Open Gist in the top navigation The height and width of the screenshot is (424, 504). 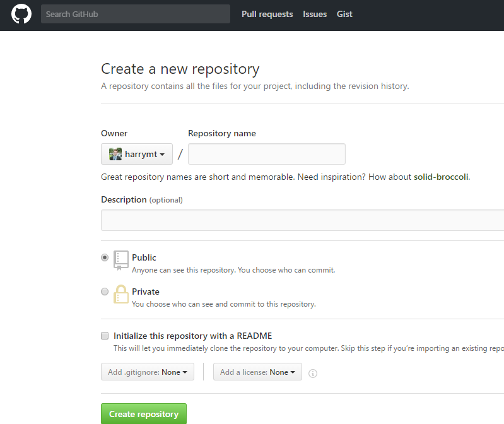344,14
